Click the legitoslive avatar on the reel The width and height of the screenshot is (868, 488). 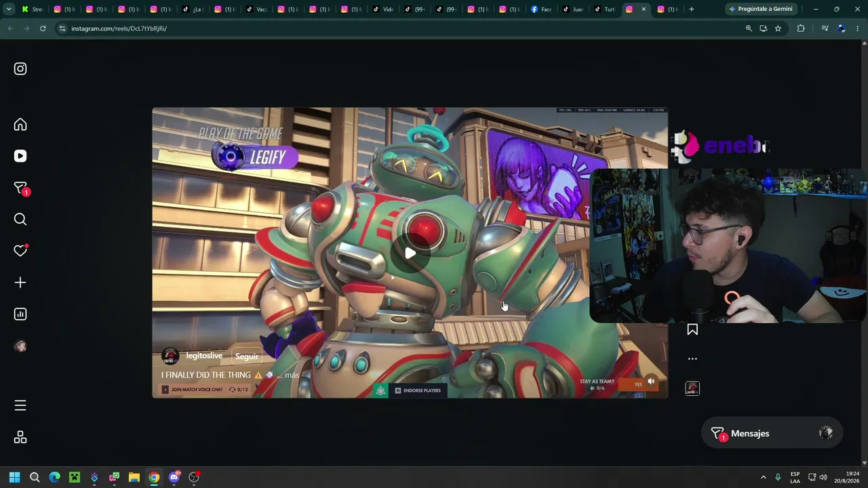click(170, 356)
